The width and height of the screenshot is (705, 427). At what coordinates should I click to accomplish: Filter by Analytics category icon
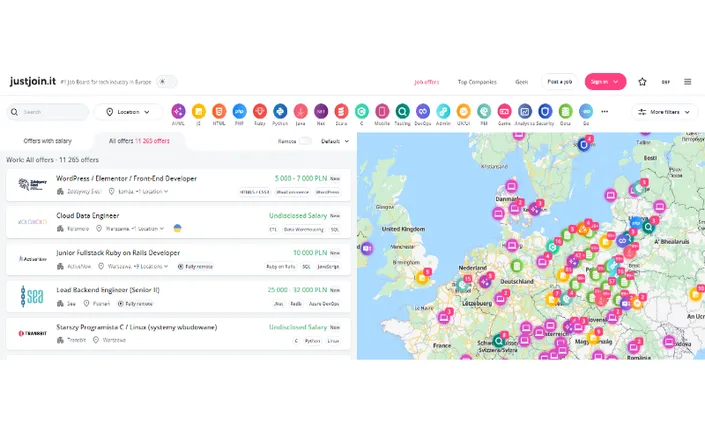[525, 111]
